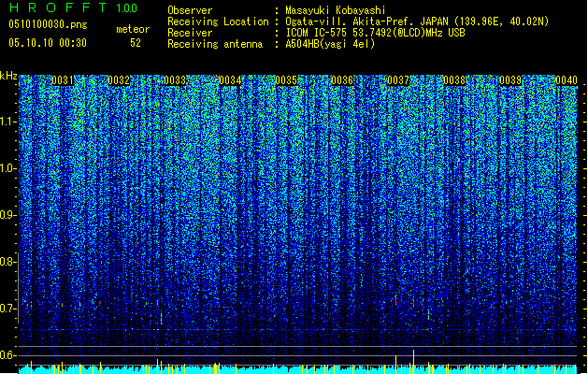Click the date stamp 05.10.10 00:30
Viewport: 588px width, 374px height.
click(48, 43)
